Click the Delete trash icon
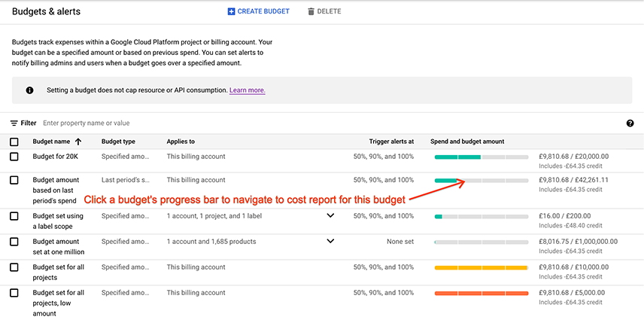 [x=311, y=11]
